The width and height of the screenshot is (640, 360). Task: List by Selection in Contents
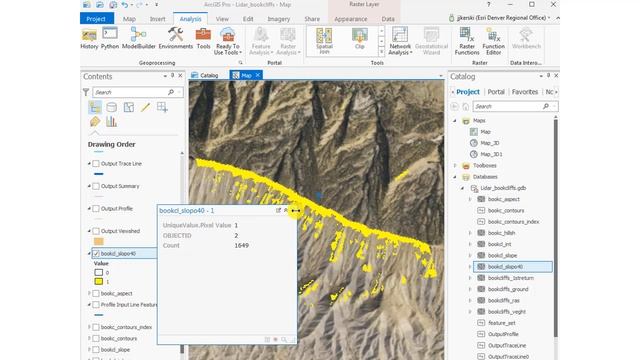coord(129,107)
